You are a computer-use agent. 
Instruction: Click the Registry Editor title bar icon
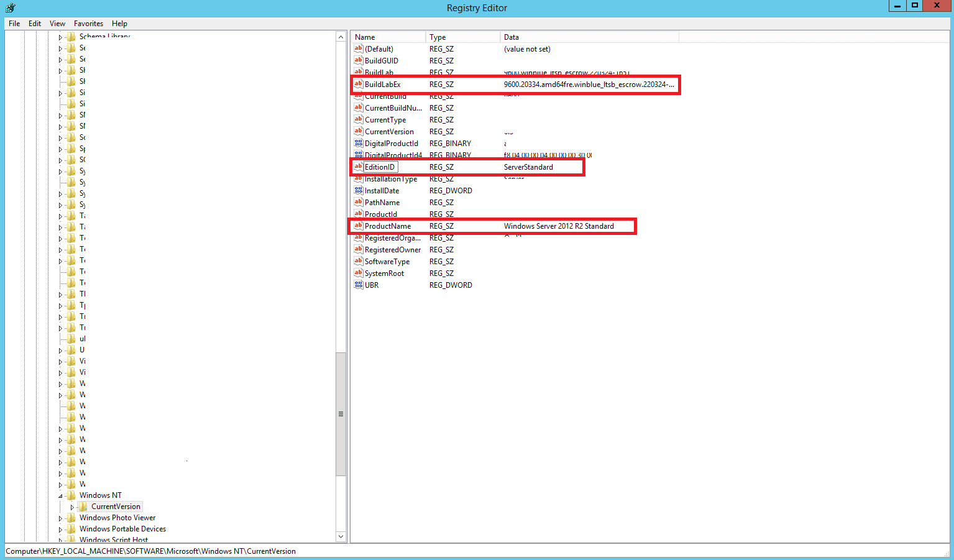point(10,8)
